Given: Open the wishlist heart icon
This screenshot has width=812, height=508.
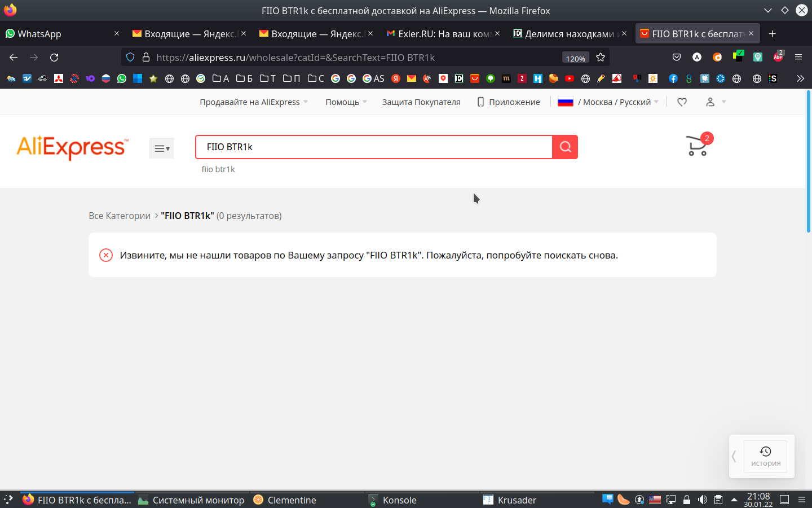Looking at the screenshot, I should coord(682,102).
